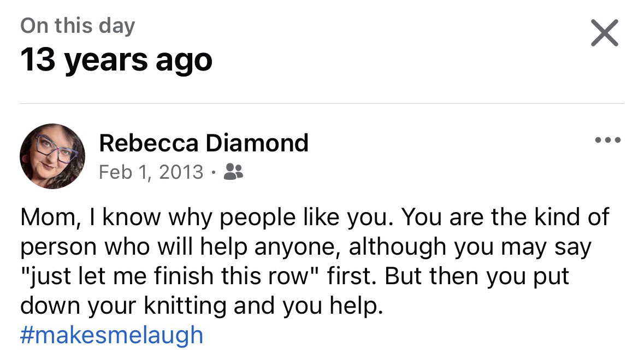
Task: Click the word "knitting" in the post
Action: tap(185, 306)
